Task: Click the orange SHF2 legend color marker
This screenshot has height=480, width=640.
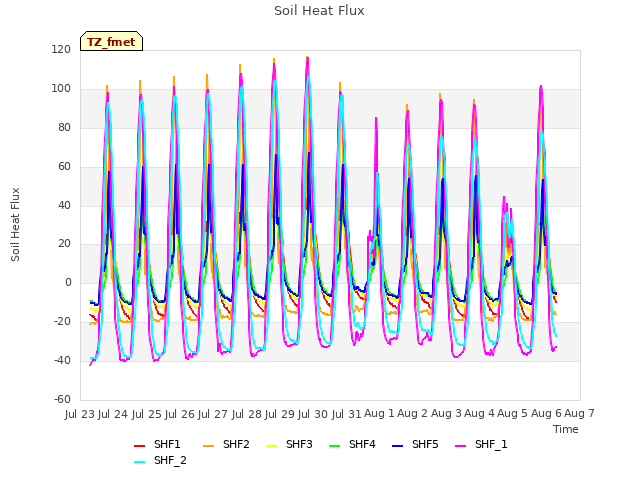Action: (x=209, y=446)
